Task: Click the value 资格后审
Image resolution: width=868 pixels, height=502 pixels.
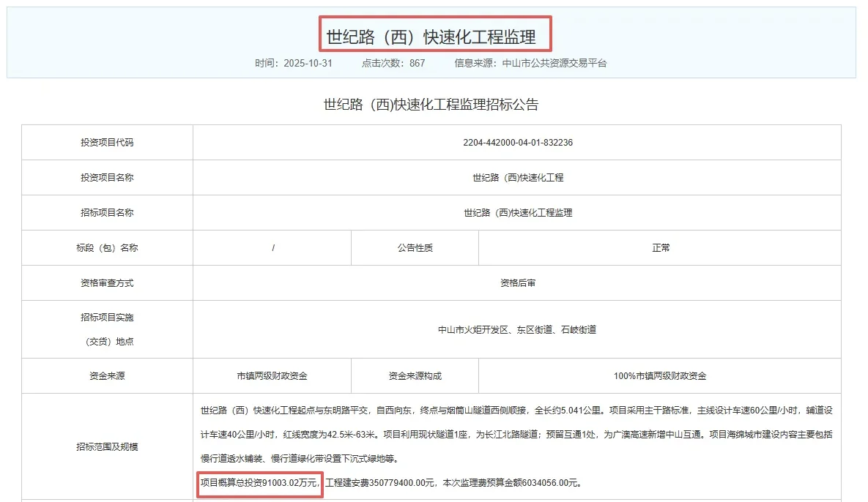Action: click(518, 283)
